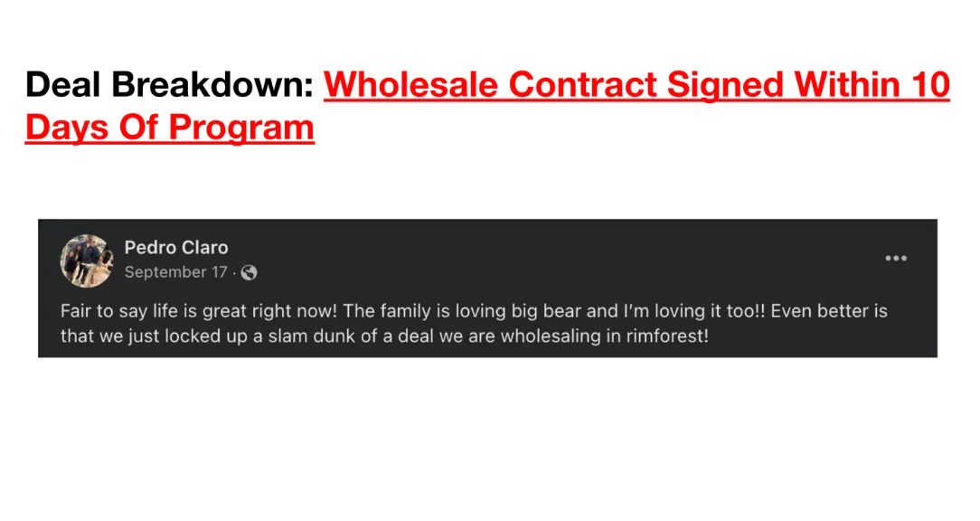The image size is (980, 521).
Task: Click the 'Days Of Program' underlined red link
Action: [x=169, y=128]
